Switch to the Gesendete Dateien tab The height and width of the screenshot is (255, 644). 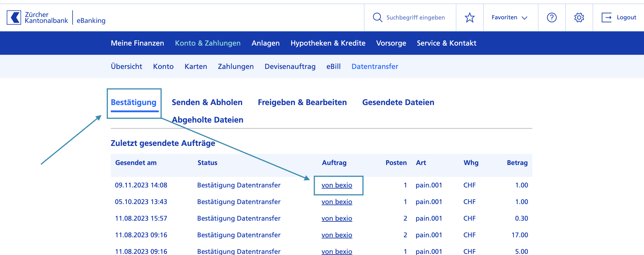point(398,102)
